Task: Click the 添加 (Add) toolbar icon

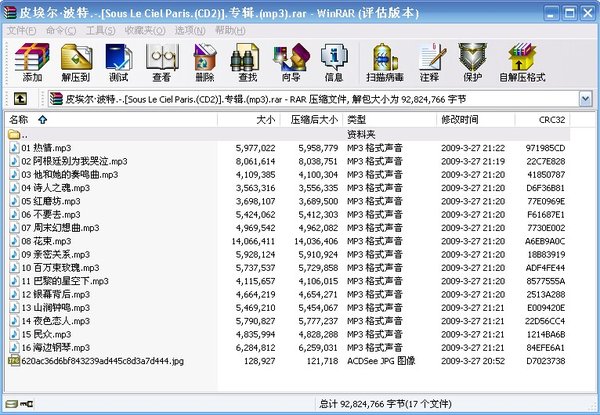Action: (x=32, y=62)
